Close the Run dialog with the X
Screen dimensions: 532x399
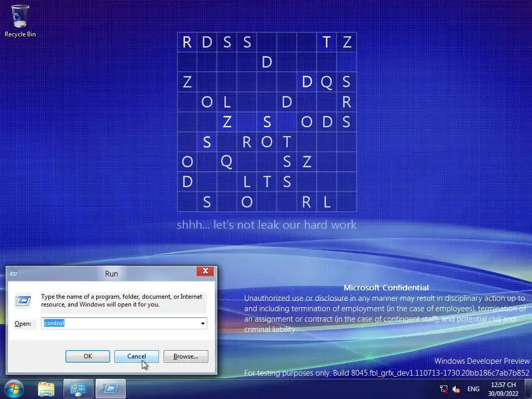(205, 271)
